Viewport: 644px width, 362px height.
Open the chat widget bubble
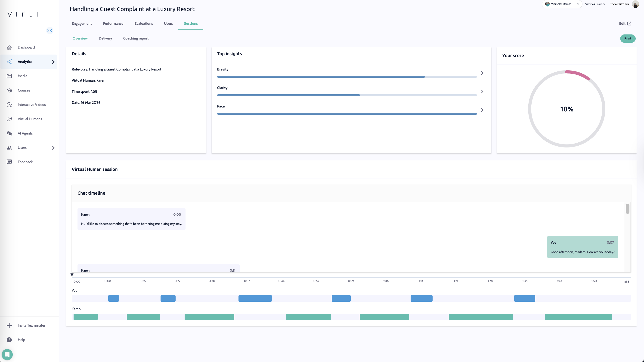[x=7, y=354]
